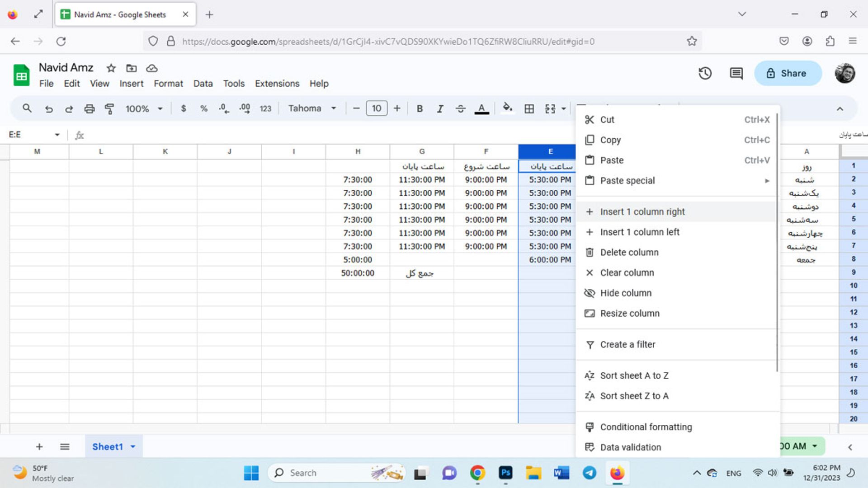Click the Bold formatting icon

pyautogui.click(x=419, y=108)
